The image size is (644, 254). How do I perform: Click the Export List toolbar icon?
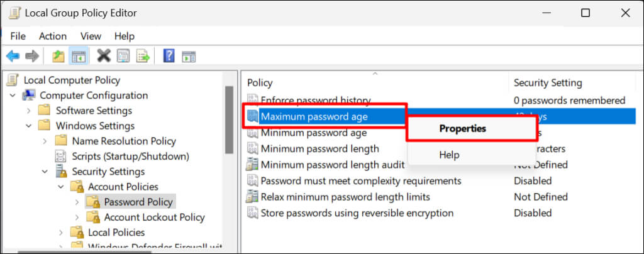point(143,57)
